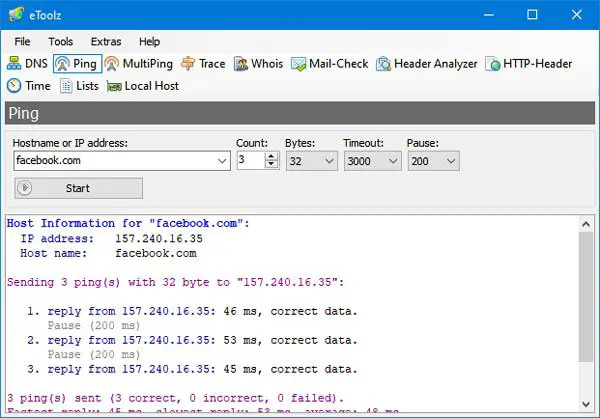The image size is (600, 418).
Task: Click the '3 ping(s) sent' summary line
Action: [175, 398]
